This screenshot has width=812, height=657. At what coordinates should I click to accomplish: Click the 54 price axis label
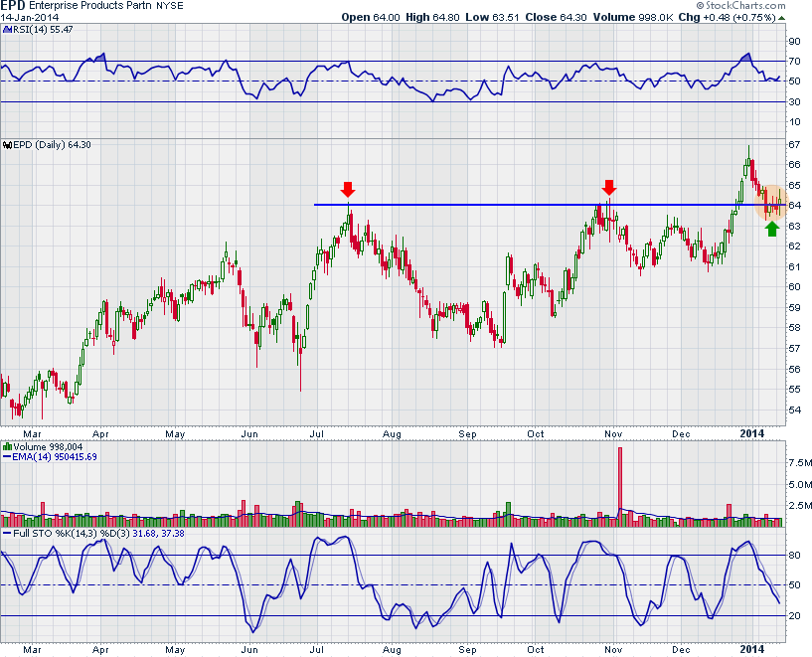point(794,411)
